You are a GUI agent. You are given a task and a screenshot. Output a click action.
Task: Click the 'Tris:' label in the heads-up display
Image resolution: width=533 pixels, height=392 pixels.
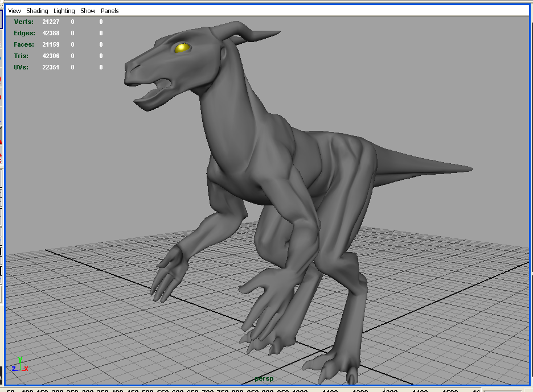click(21, 56)
